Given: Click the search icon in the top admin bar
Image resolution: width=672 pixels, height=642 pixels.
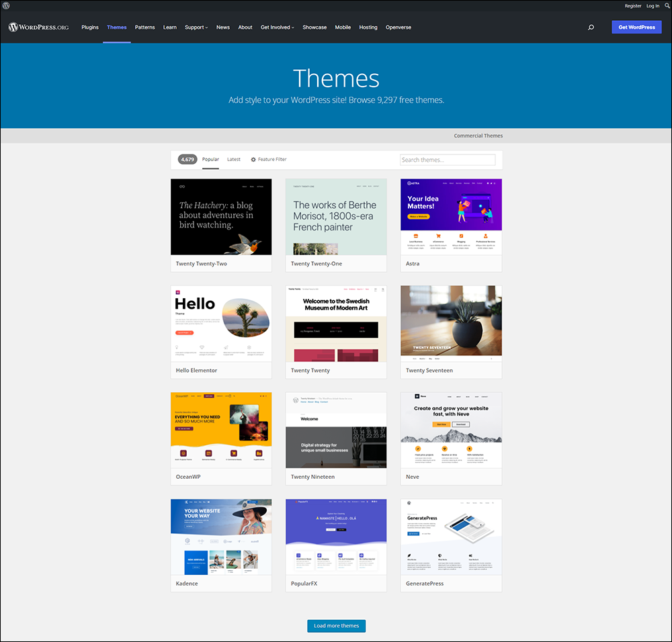Looking at the screenshot, I should point(667,5).
